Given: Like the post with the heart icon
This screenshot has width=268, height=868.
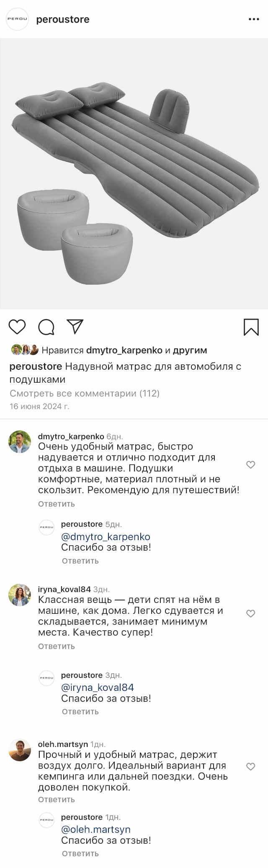Looking at the screenshot, I should click(17, 327).
